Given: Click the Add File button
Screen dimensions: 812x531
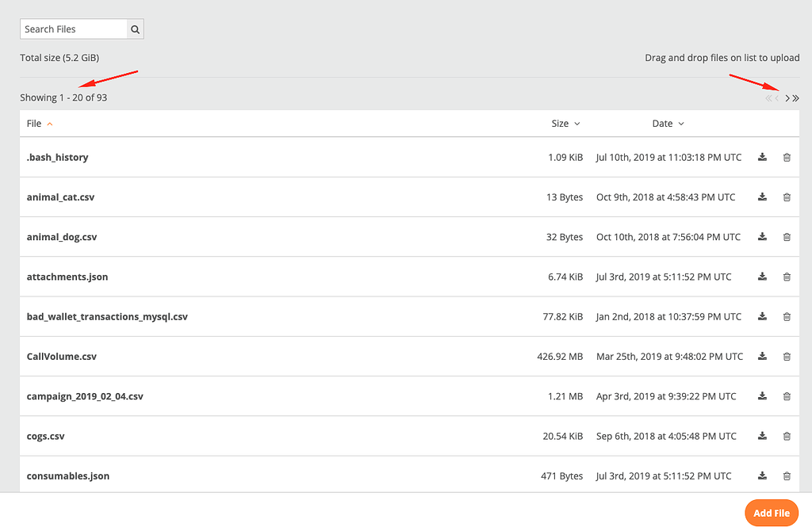Looking at the screenshot, I should tap(772, 513).
